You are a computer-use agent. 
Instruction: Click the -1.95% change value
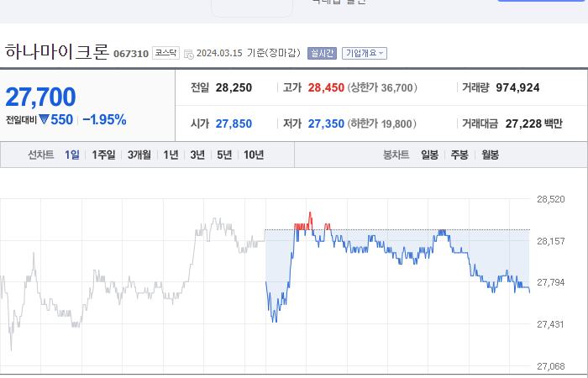click(104, 120)
